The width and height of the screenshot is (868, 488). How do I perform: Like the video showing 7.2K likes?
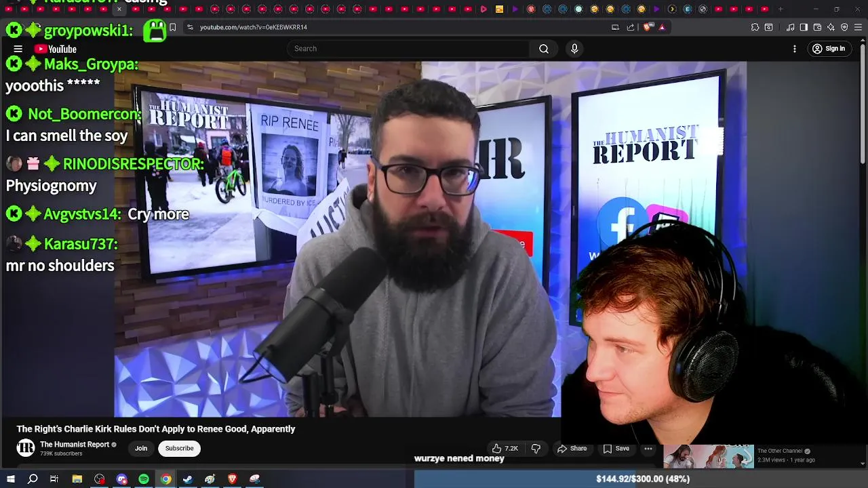pos(505,449)
